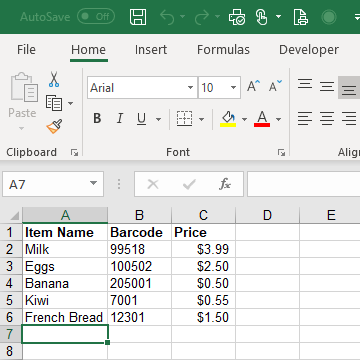Click the Decrease Font Size icon
360x360 pixels.
pyautogui.click(x=275, y=86)
